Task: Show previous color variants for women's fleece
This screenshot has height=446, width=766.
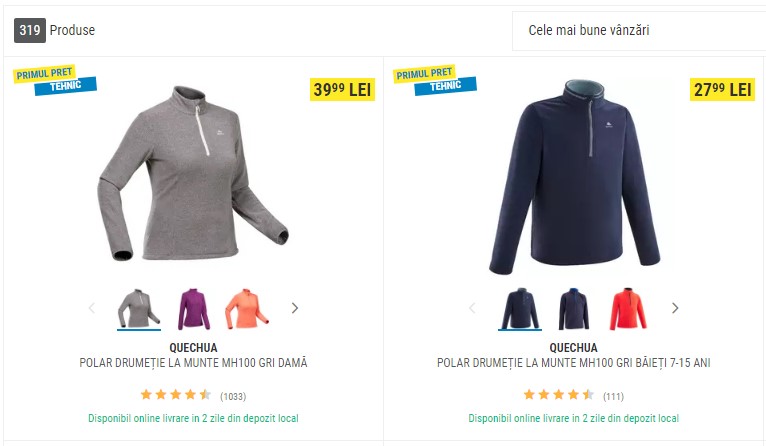Action: click(x=91, y=308)
